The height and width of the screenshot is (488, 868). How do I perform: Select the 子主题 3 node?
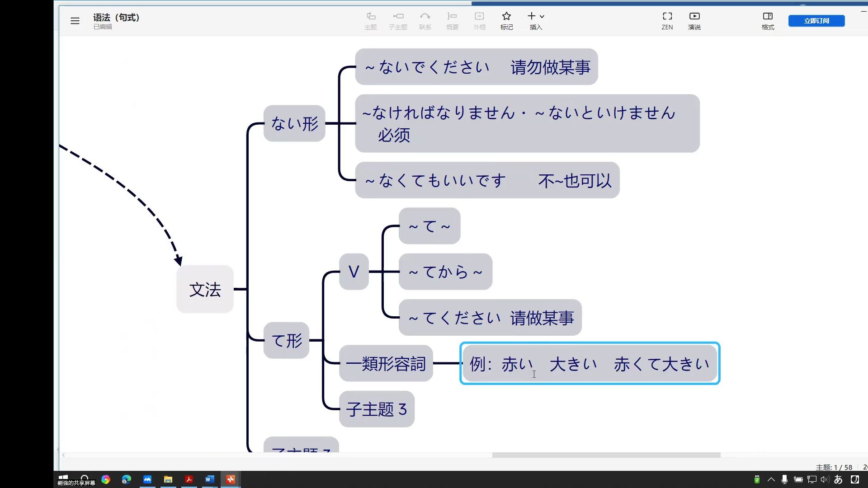point(377,409)
